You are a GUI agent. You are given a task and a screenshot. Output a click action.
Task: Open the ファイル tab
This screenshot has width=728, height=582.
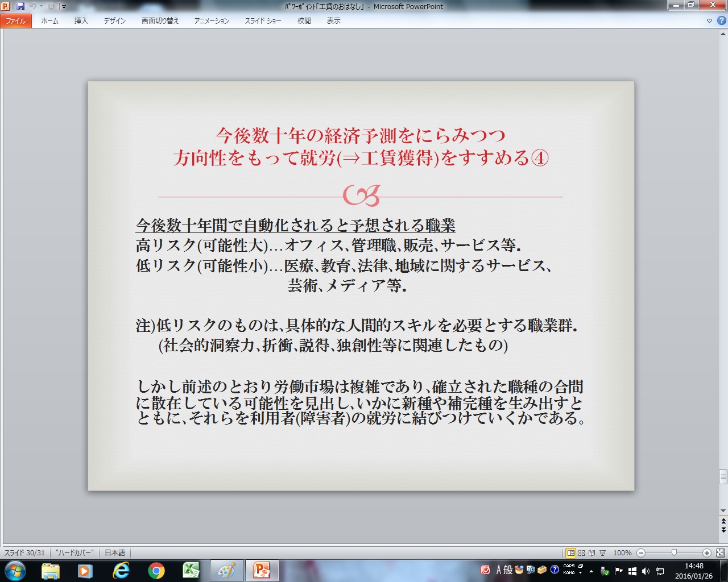point(16,21)
